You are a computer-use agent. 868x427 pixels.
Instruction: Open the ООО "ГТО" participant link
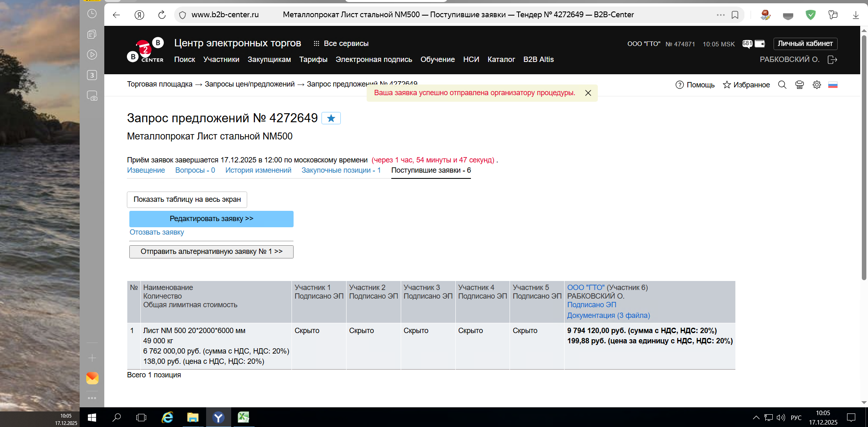pyautogui.click(x=586, y=288)
